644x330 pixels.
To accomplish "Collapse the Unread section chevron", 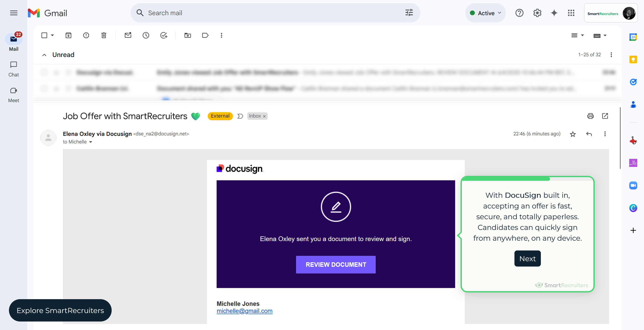I will pos(44,55).
